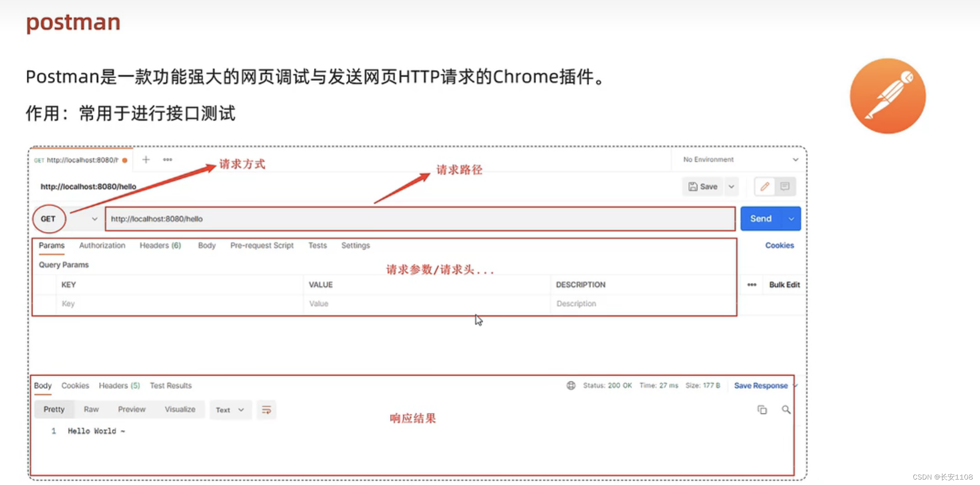Click the edit pencil icon
Image resolution: width=980 pixels, height=485 pixels.
[x=765, y=187]
